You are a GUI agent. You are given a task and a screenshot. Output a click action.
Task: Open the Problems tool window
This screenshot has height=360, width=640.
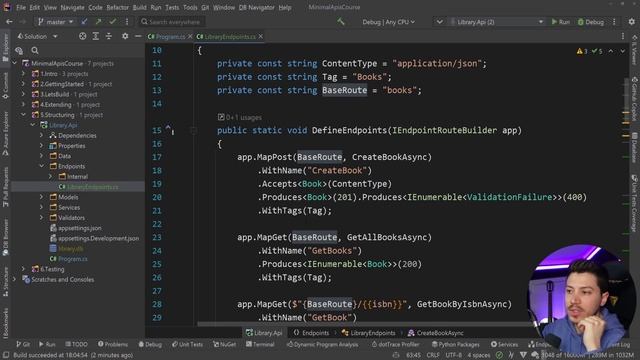[x=113, y=344]
